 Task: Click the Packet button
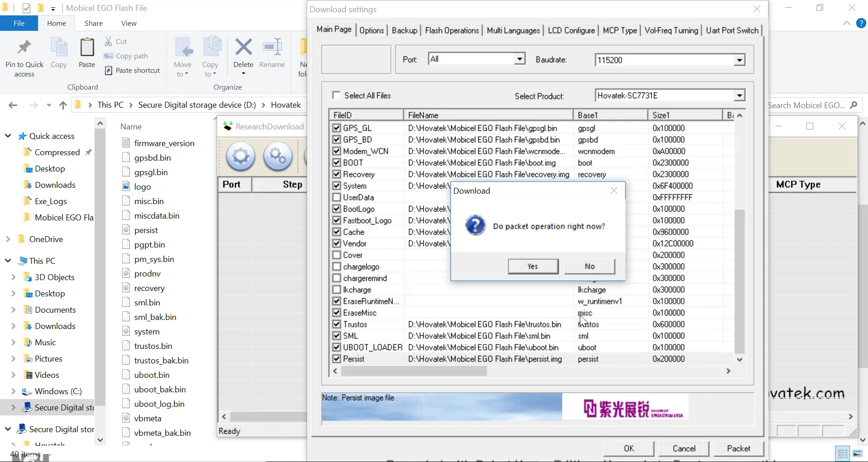(739, 448)
